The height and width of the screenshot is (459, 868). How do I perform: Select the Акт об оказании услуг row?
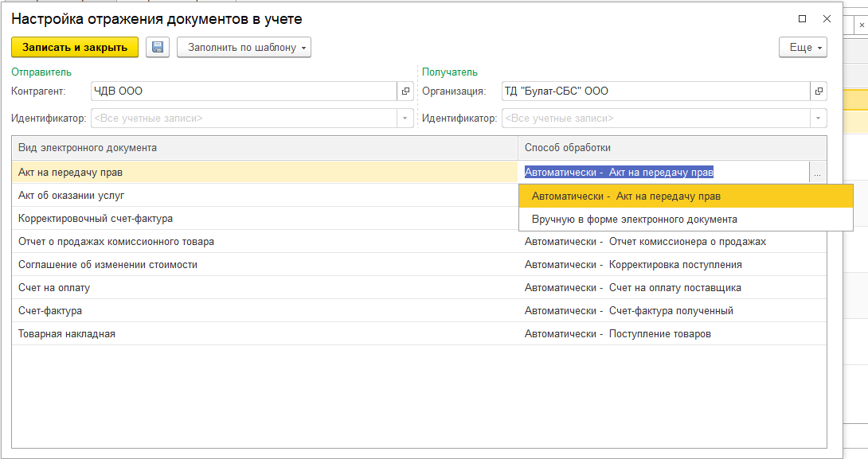264,196
